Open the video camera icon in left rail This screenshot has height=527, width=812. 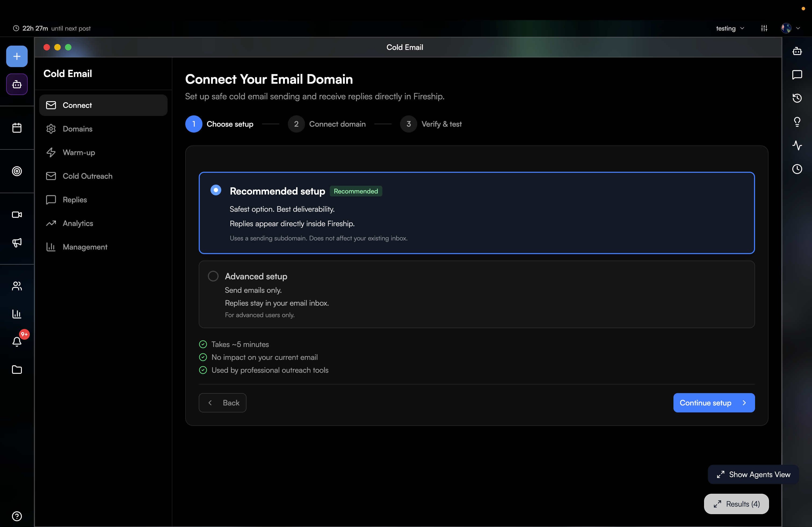click(17, 215)
